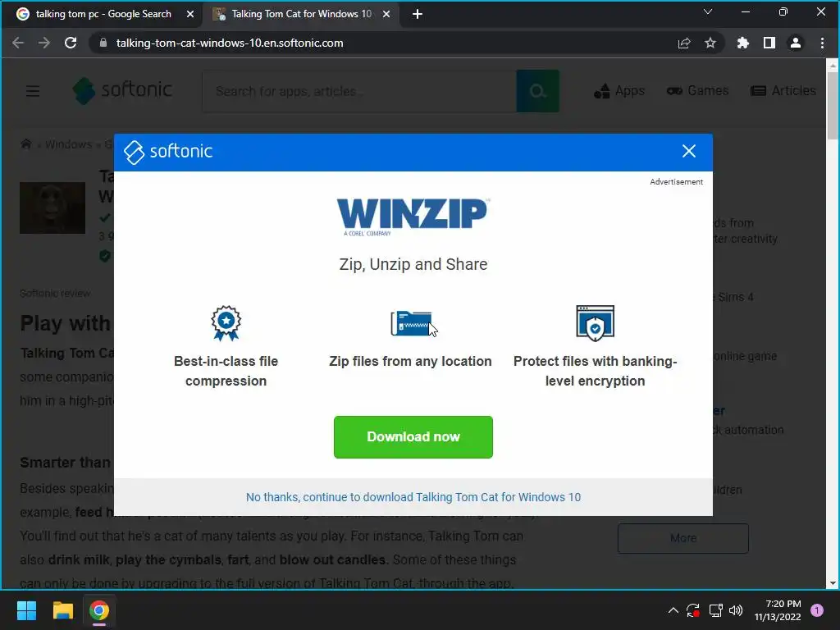Image resolution: width=840 pixels, height=630 pixels.
Task: Click the green Download now button
Action: 413,436
